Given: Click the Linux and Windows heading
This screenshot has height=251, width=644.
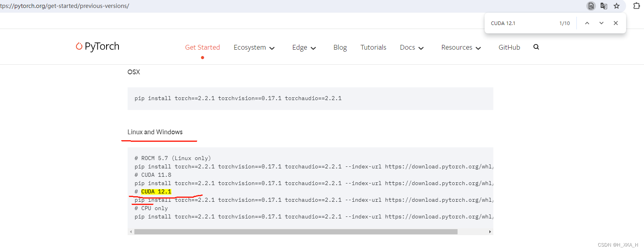Looking at the screenshot, I should coord(155,132).
